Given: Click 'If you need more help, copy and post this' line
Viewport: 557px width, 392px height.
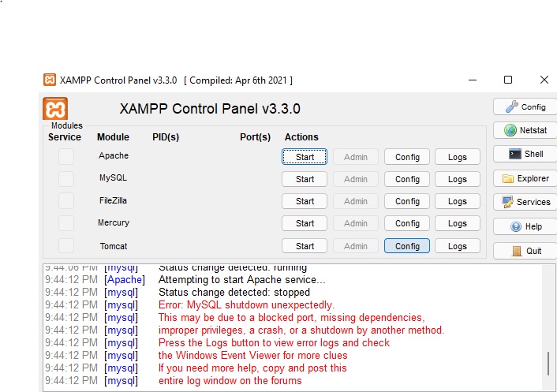Looking at the screenshot, I should point(252,368).
